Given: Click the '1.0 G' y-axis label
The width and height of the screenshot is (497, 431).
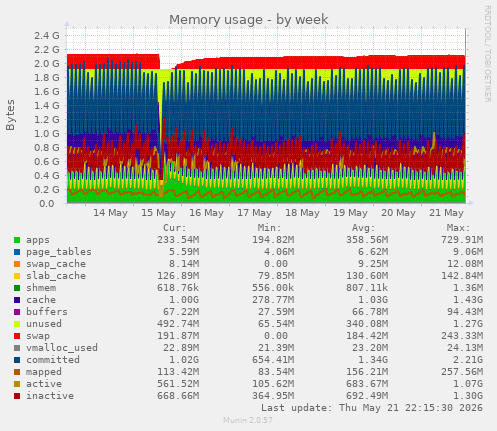Looking at the screenshot, I should click(x=47, y=133).
